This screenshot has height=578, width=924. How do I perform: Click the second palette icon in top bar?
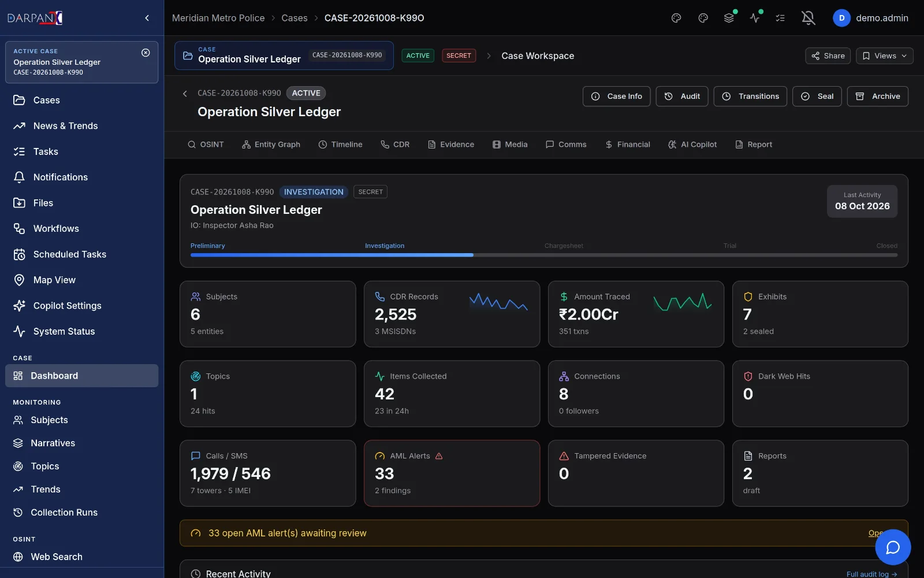pos(703,18)
